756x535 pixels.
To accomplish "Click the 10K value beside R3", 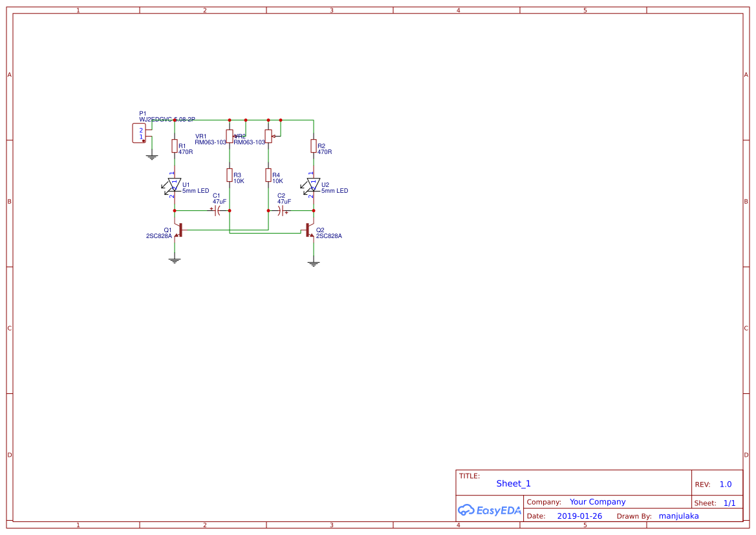I will pos(239,181).
